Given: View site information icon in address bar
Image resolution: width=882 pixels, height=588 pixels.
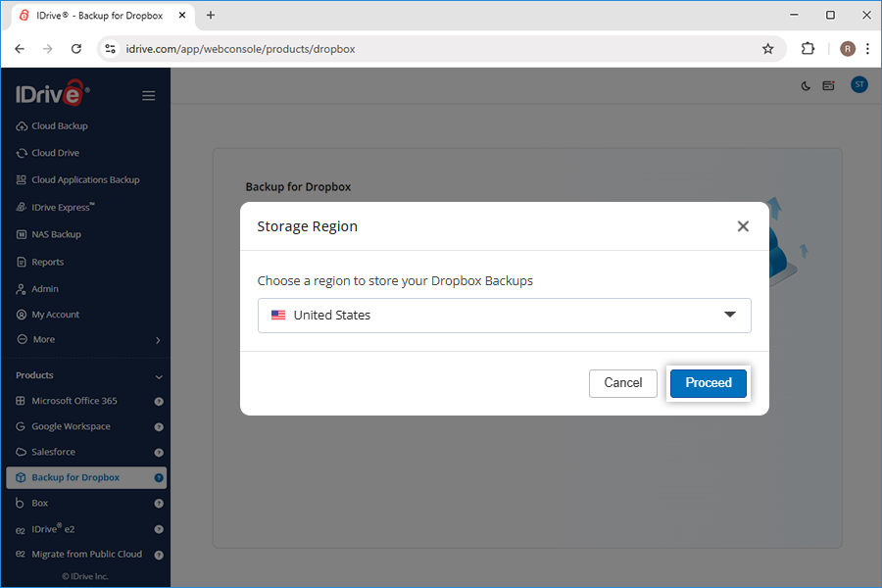Looking at the screenshot, I should [111, 49].
